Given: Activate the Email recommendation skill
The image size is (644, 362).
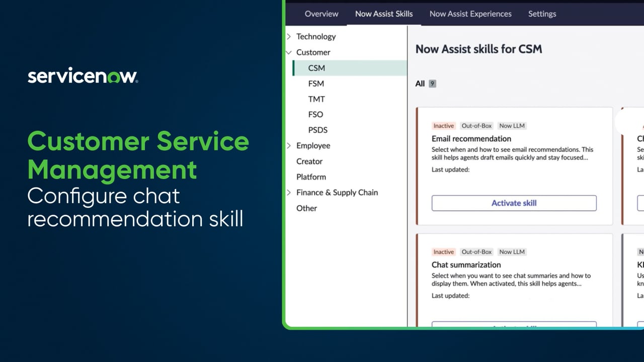Looking at the screenshot, I should 514,203.
